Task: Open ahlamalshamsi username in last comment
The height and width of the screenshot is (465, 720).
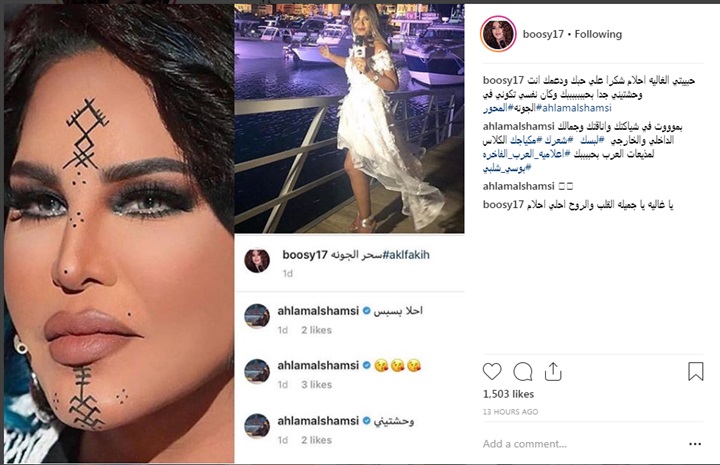Action: pyautogui.click(x=318, y=420)
